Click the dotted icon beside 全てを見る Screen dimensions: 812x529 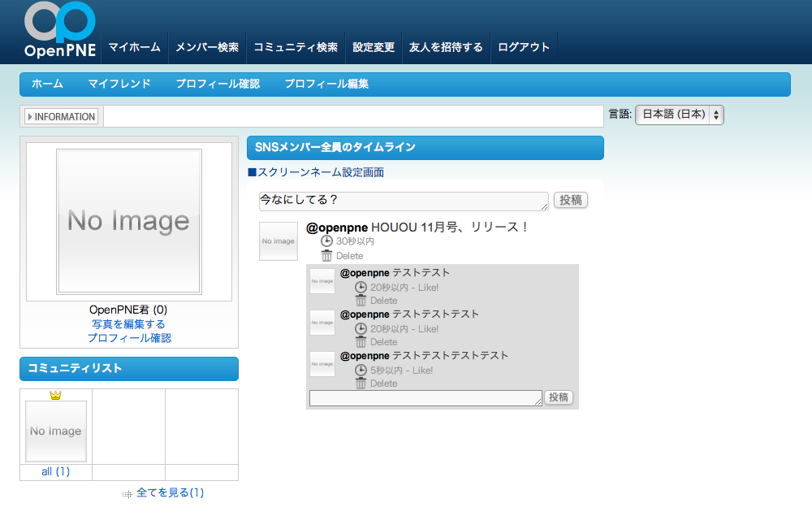coord(127,493)
